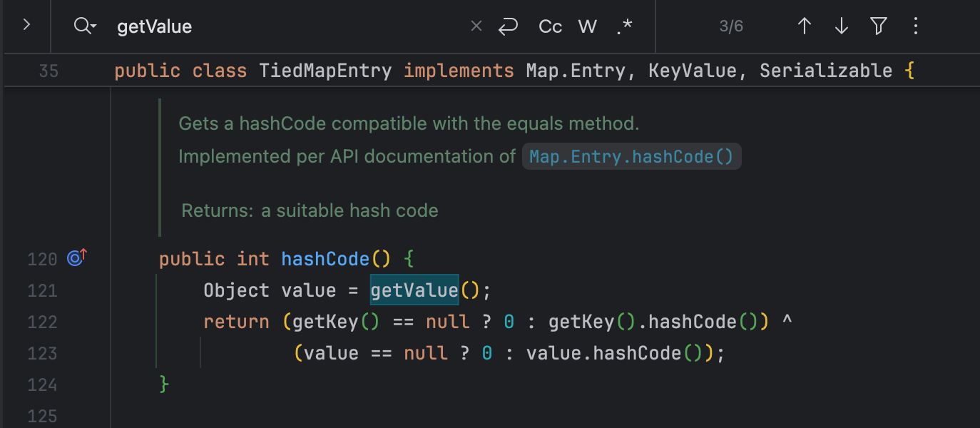Open search history magnifier dropdown
The height and width of the screenshot is (428, 980).
point(85,26)
